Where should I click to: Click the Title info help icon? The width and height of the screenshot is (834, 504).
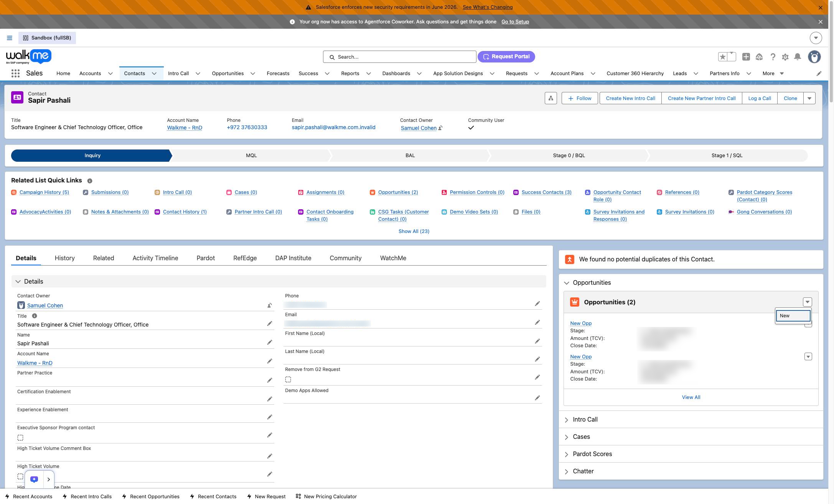coord(35,316)
